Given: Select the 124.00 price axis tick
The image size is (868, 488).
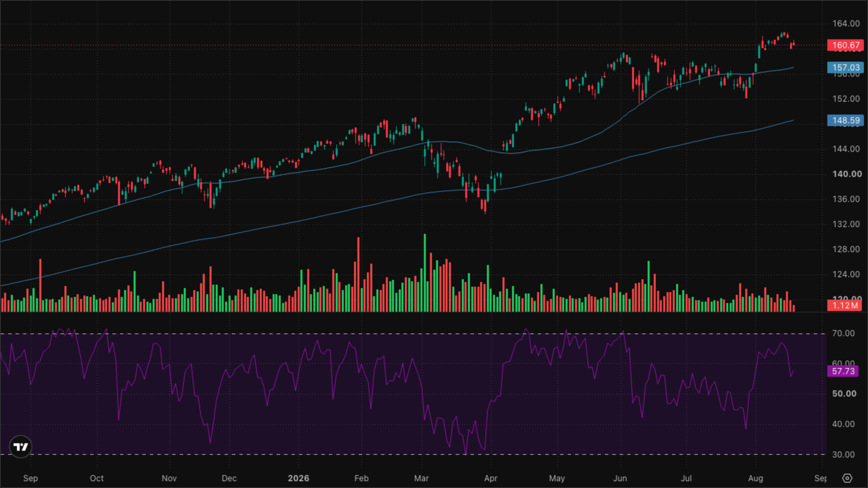Looking at the screenshot, I should click(x=846, y=274).
